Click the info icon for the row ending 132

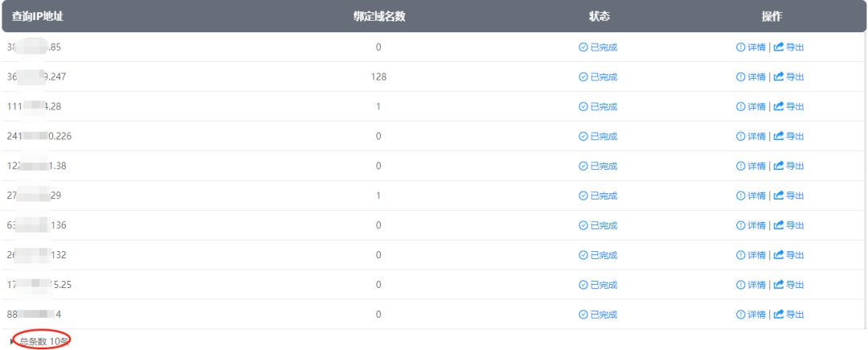coord(741,255)
